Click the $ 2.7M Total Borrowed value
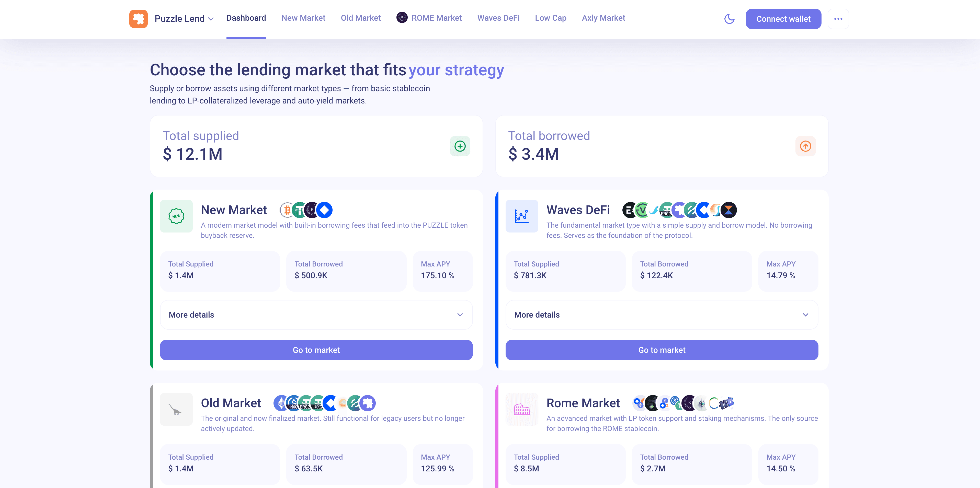This screenshot has height=488, width=980. (653, 469)
